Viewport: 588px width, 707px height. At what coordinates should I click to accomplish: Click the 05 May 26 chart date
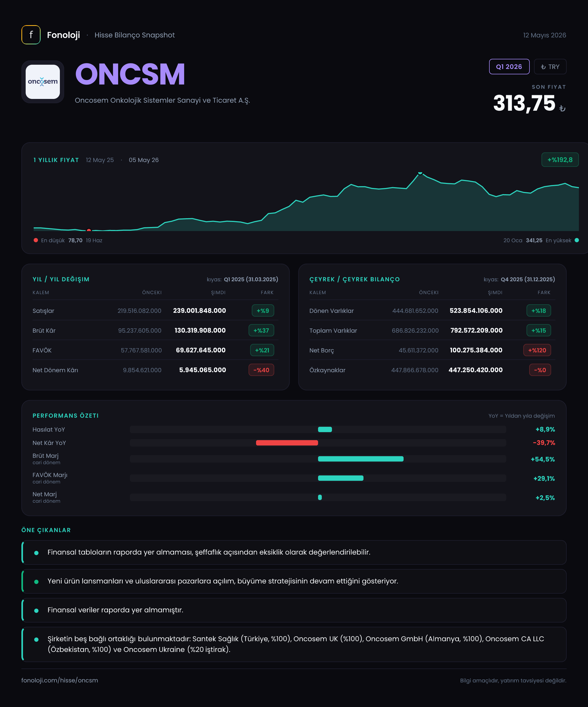[144, 160]
